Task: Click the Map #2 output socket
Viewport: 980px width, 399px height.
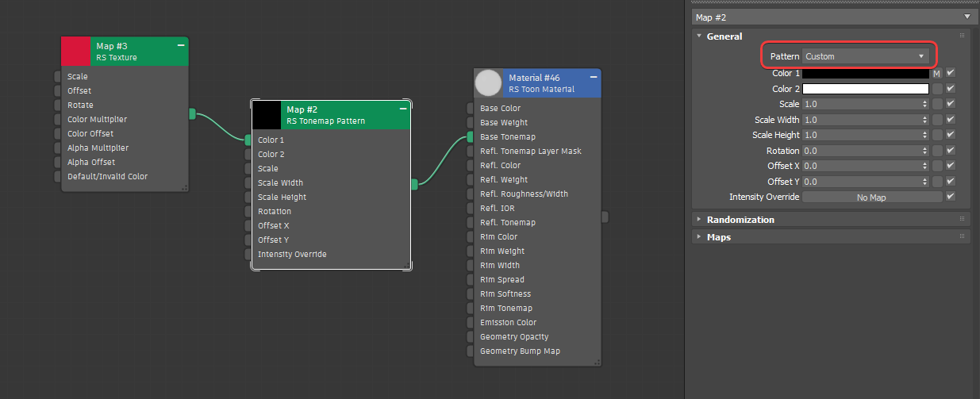Action: click(414, 184)
